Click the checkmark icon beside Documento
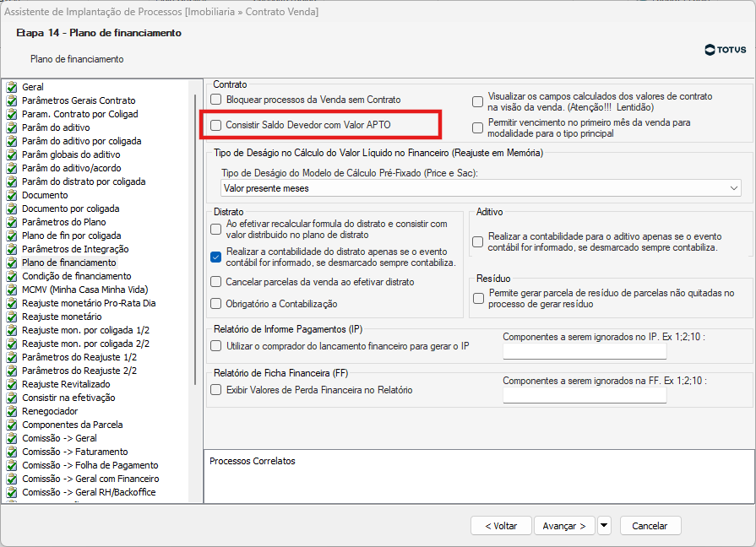This screenshot has width=756, height=547. [x=12, y=195]
